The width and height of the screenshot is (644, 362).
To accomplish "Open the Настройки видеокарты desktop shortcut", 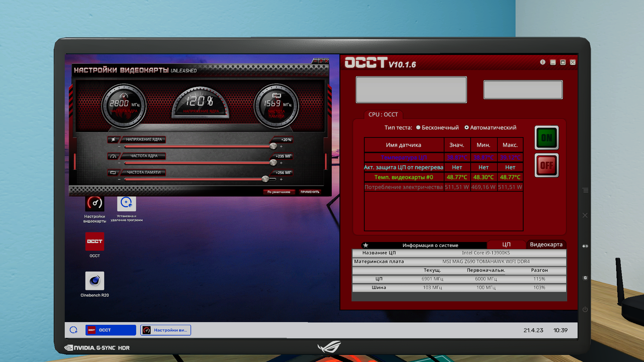I will point(95,209).
